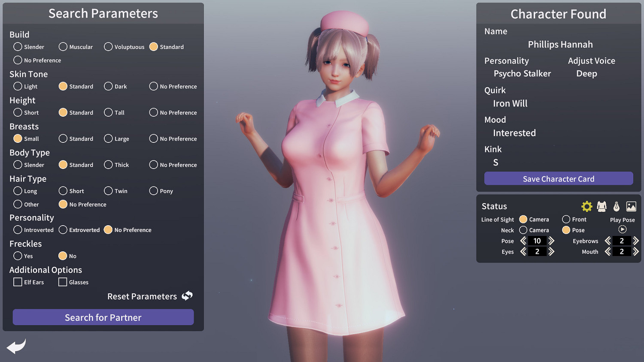Open Status settings with the gear icon
This screenshot has height=362, width=644.
pyautogui.click(x=586, y=206)
